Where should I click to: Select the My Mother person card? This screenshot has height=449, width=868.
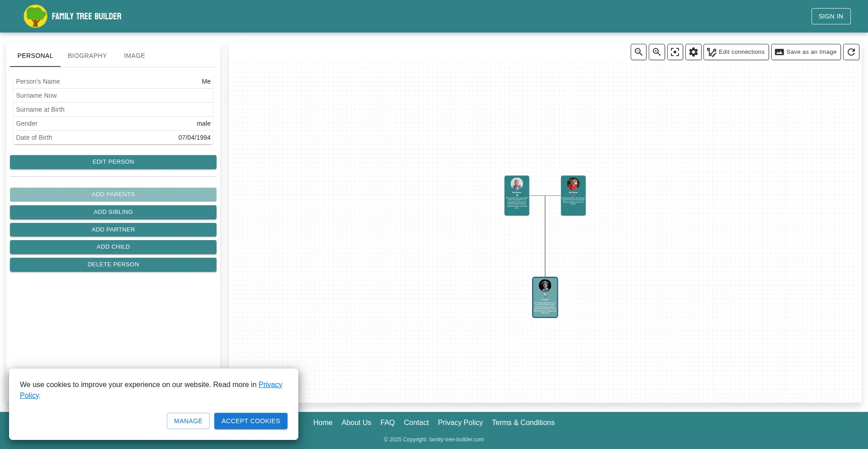(x=517, y=196)
